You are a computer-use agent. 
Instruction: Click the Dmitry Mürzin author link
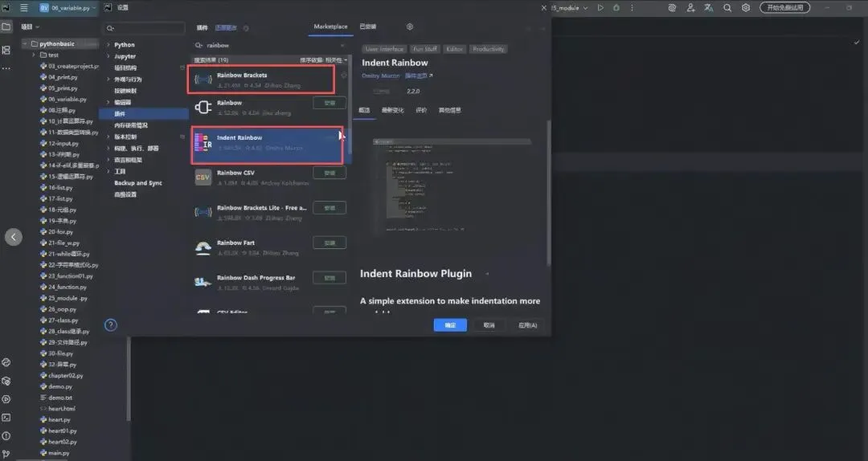click(380, 75)
